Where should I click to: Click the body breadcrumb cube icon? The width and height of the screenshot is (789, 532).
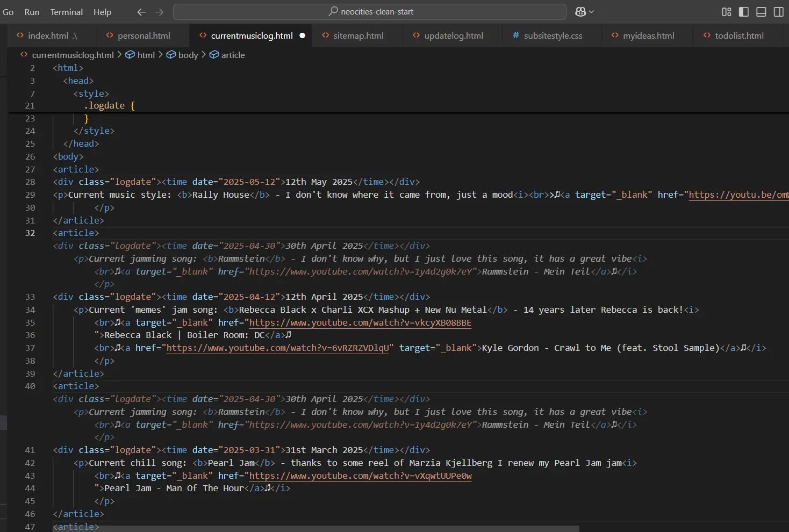tap(171, 55)
